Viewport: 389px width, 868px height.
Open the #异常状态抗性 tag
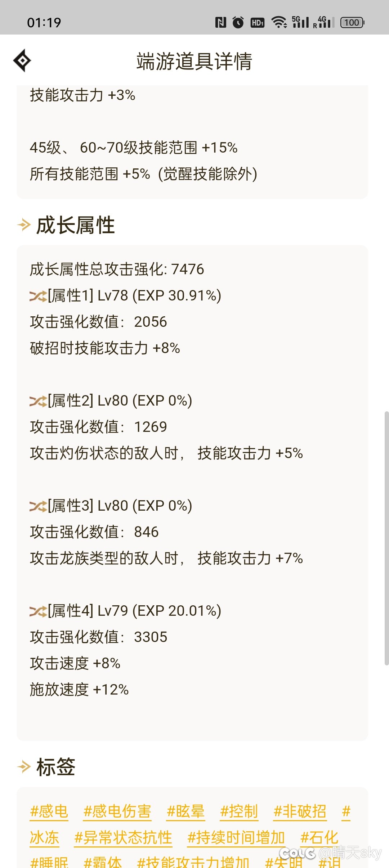click(123, 838)
